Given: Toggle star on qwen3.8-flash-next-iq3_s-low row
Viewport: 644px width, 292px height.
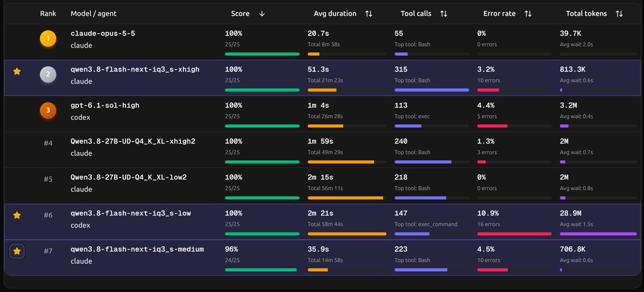Looking at the screenshot, I should click(17, 215).
